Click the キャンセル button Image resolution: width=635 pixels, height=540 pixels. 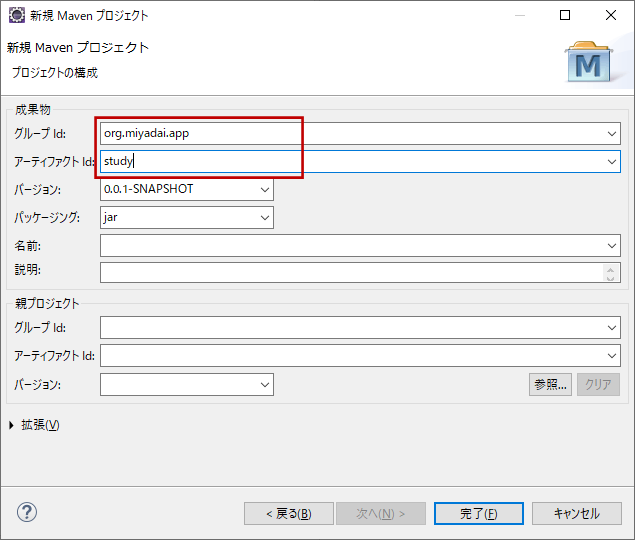(577, 514)
